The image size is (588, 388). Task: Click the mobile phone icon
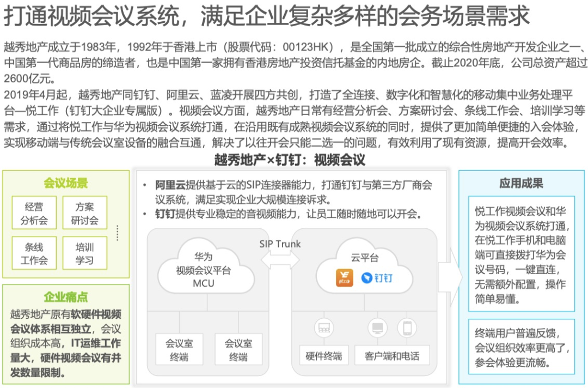pos(406,328)
